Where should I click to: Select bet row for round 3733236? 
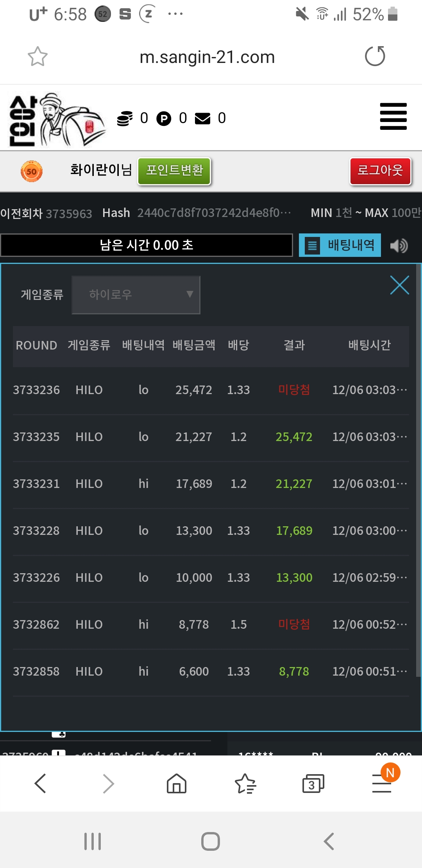click(211, 390)
